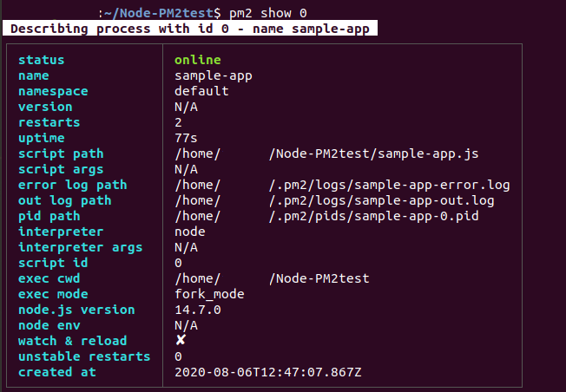The width and height of the screenshot is (566, 392).
Task: Click the sample-app-0.pid path
Action: click(326, 216)
